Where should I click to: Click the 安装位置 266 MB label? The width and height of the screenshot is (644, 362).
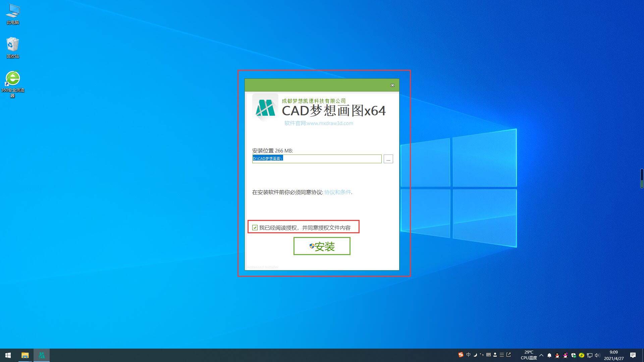(x=272, y=150)
